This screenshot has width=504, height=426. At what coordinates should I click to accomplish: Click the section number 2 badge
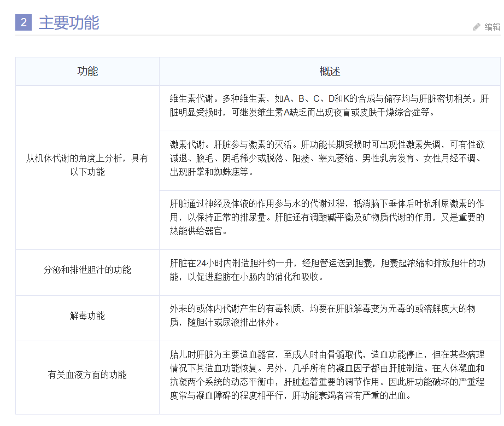[24, 22]
